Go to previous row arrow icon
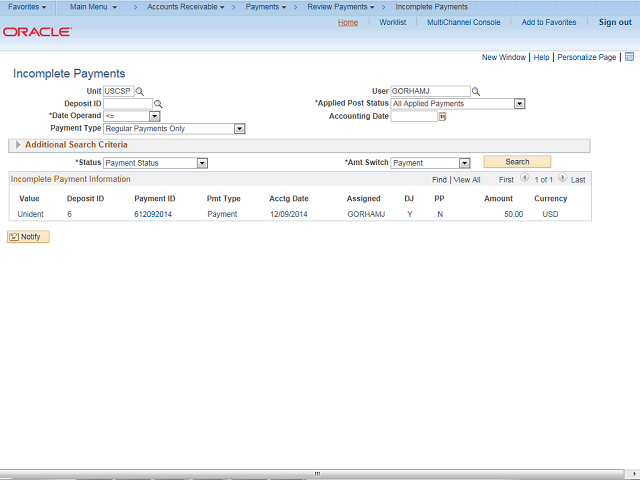The height and width of the screenshot is (480, 640). point(525,178)
